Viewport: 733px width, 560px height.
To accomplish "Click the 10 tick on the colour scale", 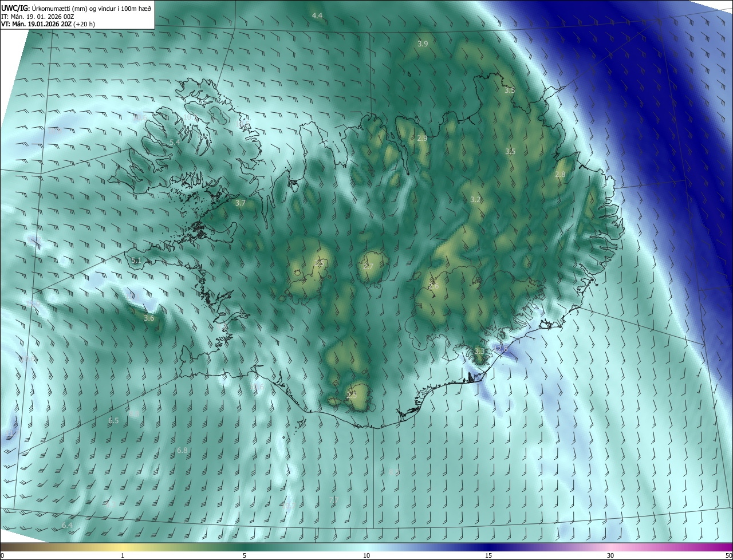I will tap(366, 555).
